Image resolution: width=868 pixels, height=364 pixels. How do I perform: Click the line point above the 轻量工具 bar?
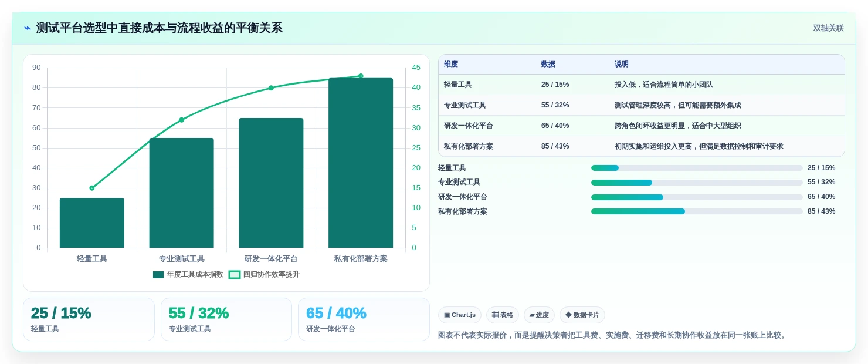point(92,188)
